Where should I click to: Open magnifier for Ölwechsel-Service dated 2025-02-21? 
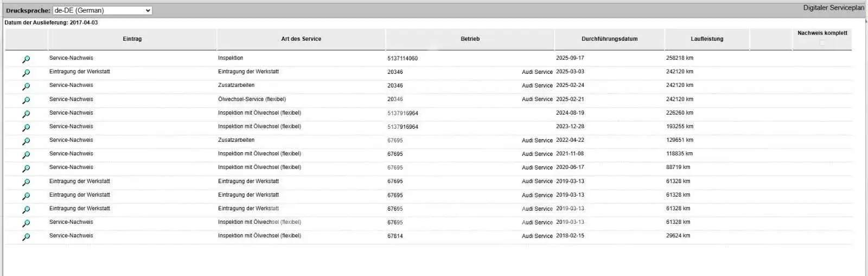[x=26, y=100]
